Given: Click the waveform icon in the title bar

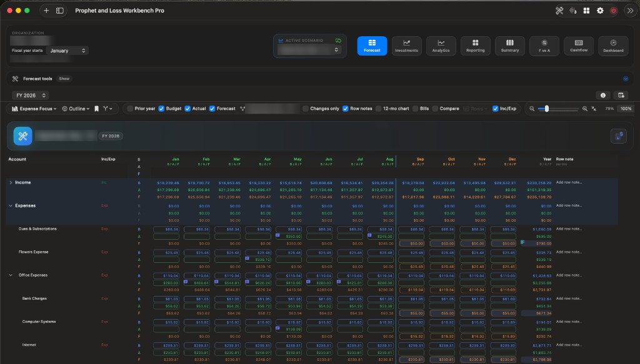Looking at the screenshot, I should pyautogui.click(x=573, y=11).
